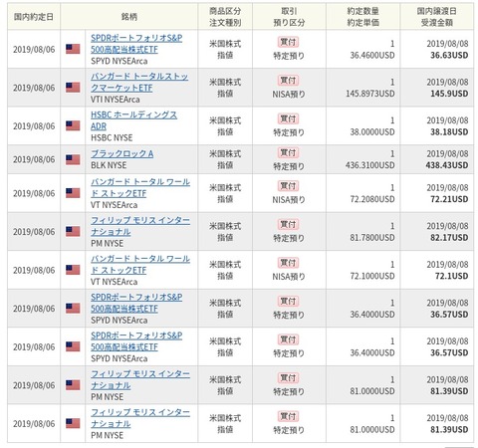
Task: Select the 72.1USD settlement amount
Action: pyautogui.click(x=451, y=276)
